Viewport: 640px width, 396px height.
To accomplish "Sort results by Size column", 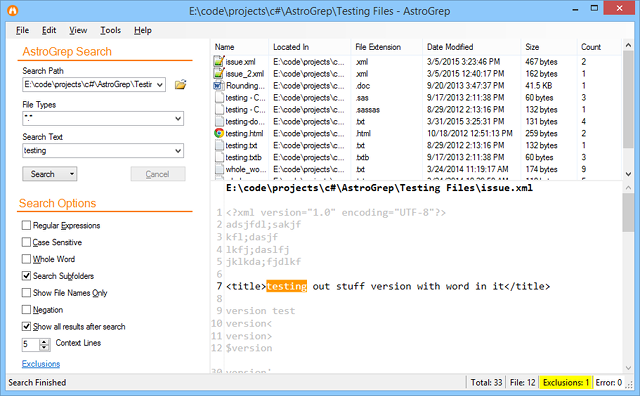I will tap(549, 47).
